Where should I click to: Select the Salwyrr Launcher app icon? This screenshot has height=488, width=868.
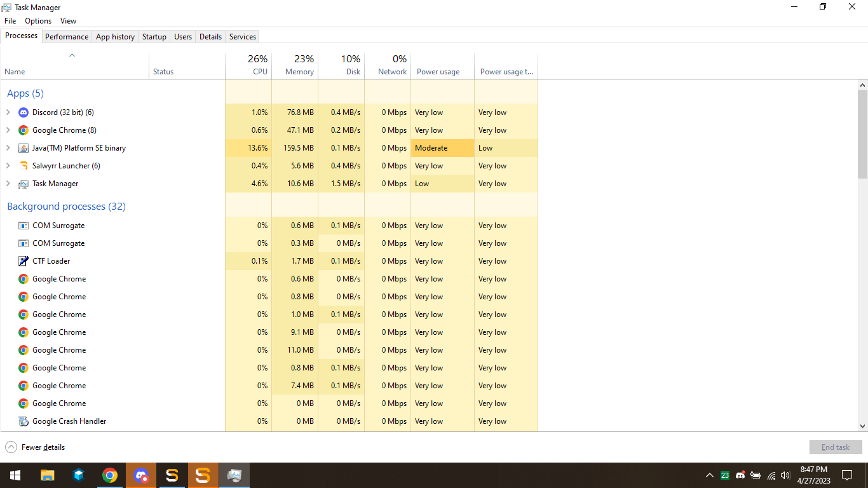pyautogui.click(x=24, y=166)
